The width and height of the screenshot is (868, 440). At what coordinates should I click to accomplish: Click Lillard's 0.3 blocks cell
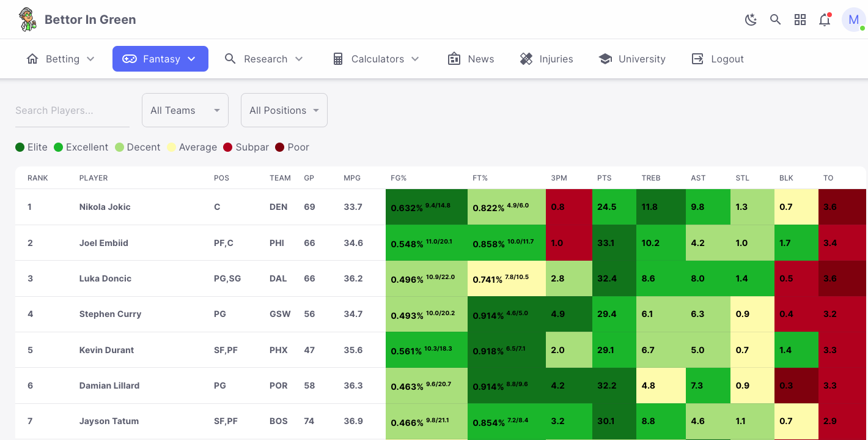pyautogui.click(x=796, y=386)
